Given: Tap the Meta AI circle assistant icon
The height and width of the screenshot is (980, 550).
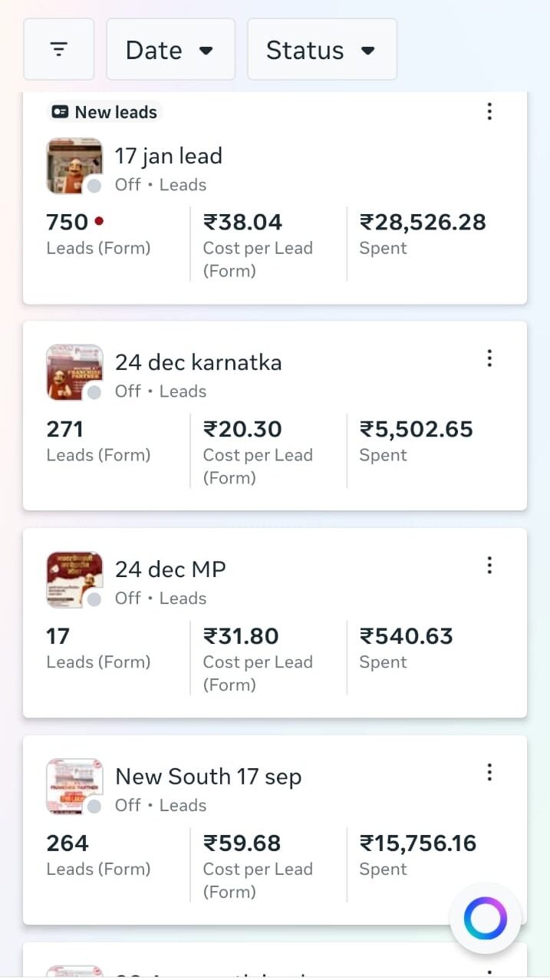Looking at the screenshot, I should click(485, 919).
